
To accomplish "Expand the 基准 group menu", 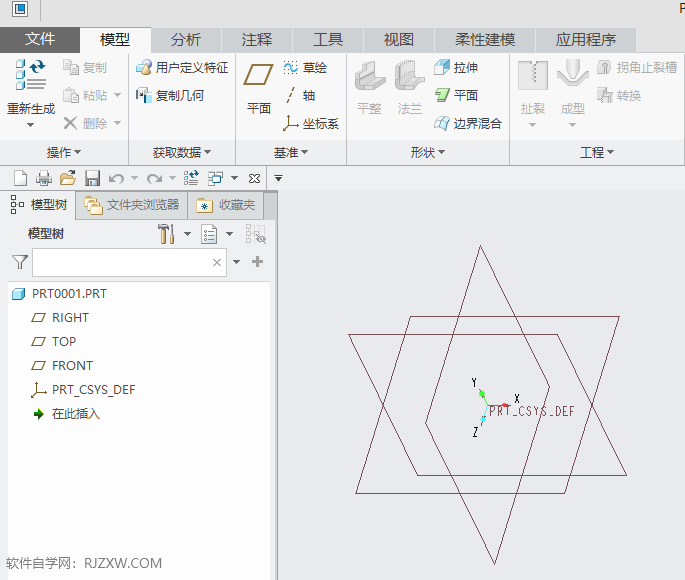I will (x=291, y=152).
